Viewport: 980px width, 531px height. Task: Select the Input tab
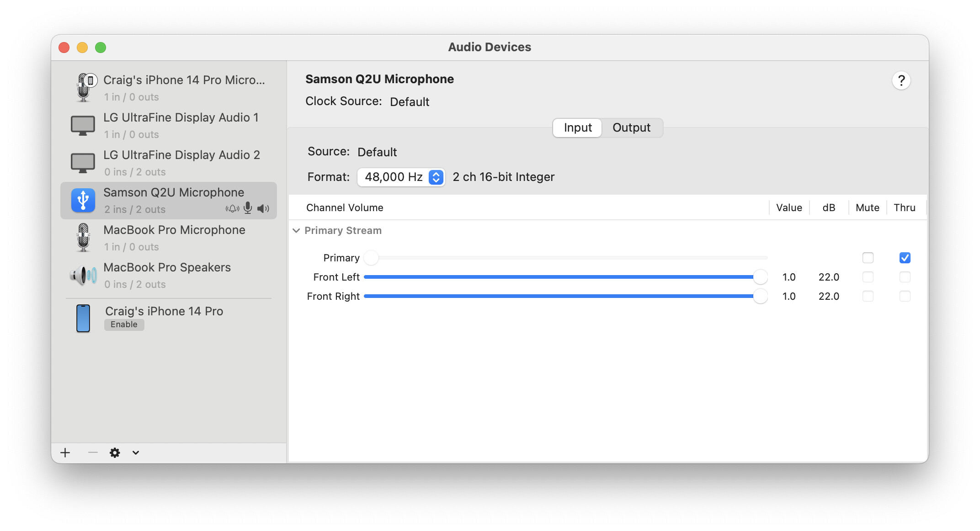(577, 128)
